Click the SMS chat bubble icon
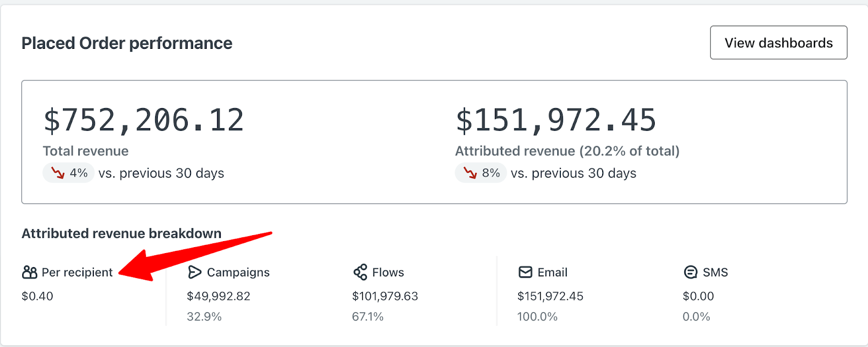 coord(691,272)
